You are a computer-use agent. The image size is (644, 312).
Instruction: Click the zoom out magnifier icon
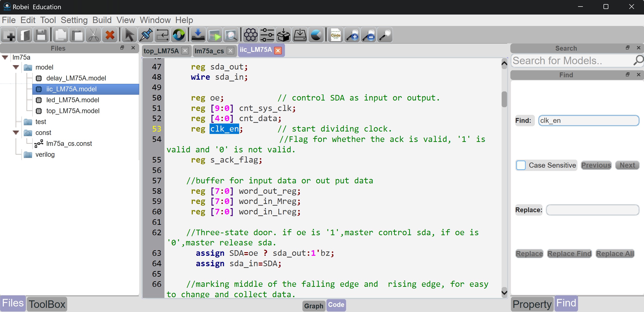pyautogui.click(x=369, y=35)
